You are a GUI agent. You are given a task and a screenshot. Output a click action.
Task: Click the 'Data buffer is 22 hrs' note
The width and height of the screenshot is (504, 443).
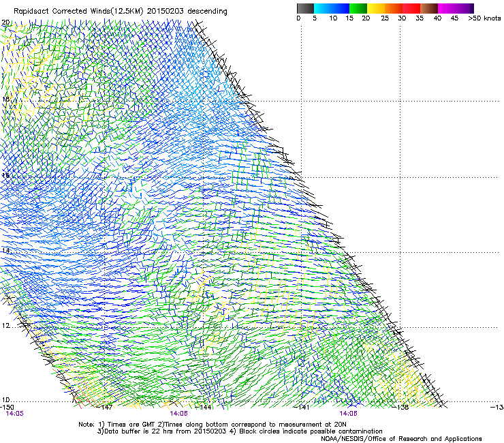click(x=240, y=431)
